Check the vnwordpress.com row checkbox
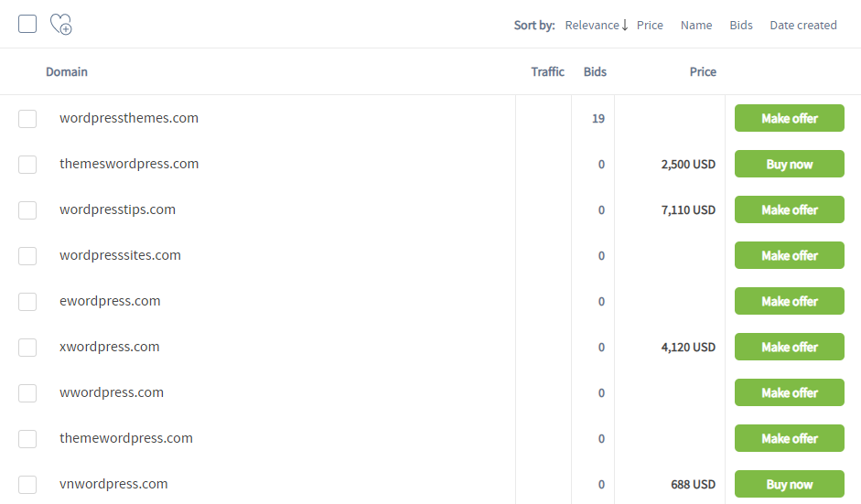861x504 pixels. tap(27, 485)
